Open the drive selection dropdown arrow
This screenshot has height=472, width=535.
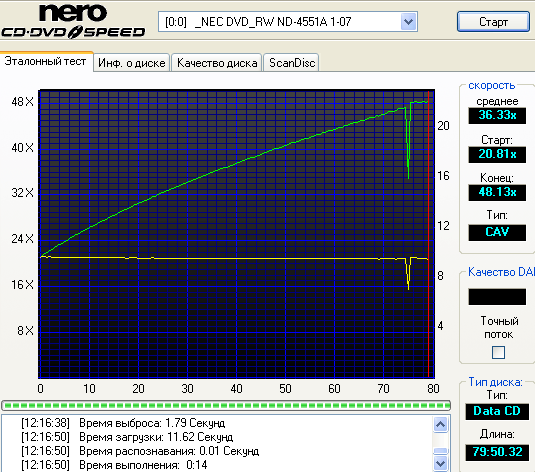(408, 22)
